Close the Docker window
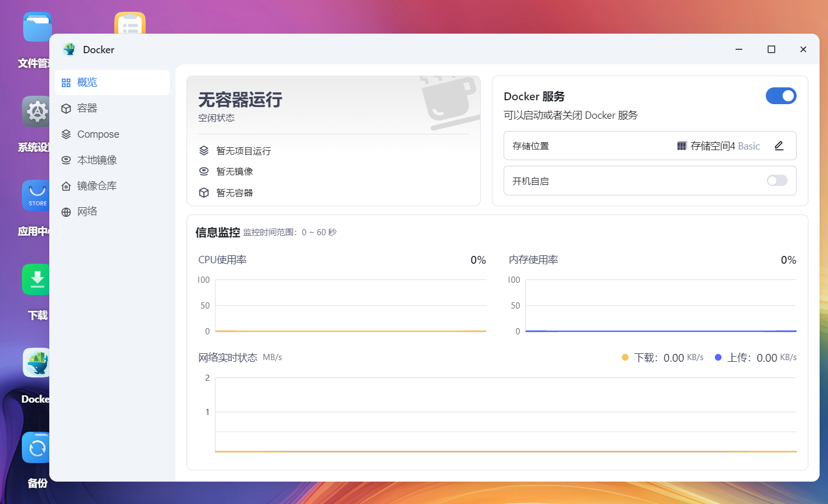 click(803, 49)
